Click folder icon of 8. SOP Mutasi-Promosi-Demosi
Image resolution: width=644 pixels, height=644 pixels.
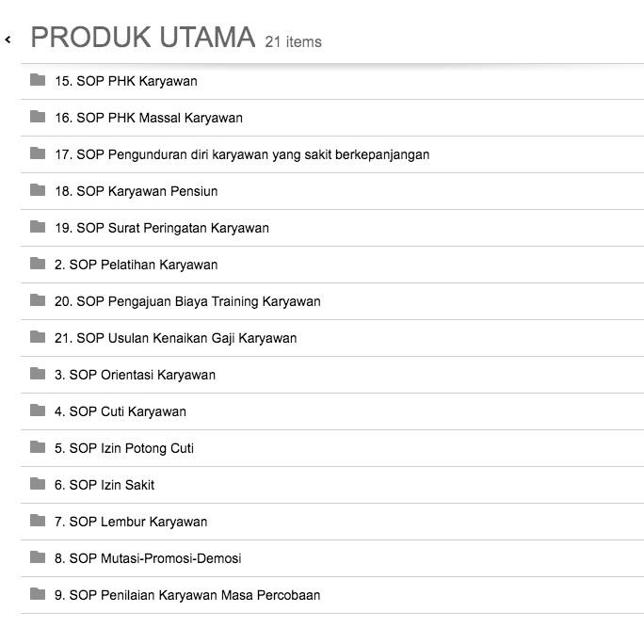[38, 557]
